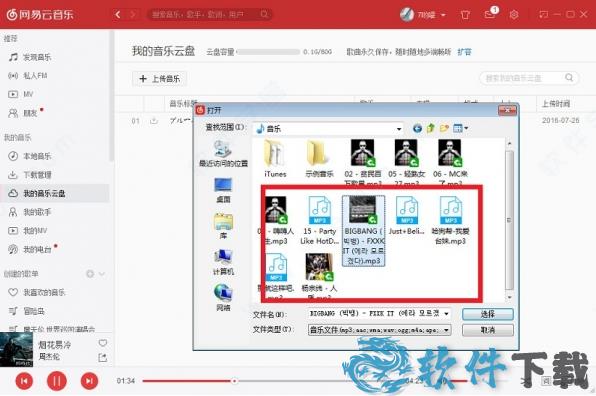The height and width of the screenshot is (396, 596).
Task: Select 库 in the places bar
Action: [x=223, y=227]
